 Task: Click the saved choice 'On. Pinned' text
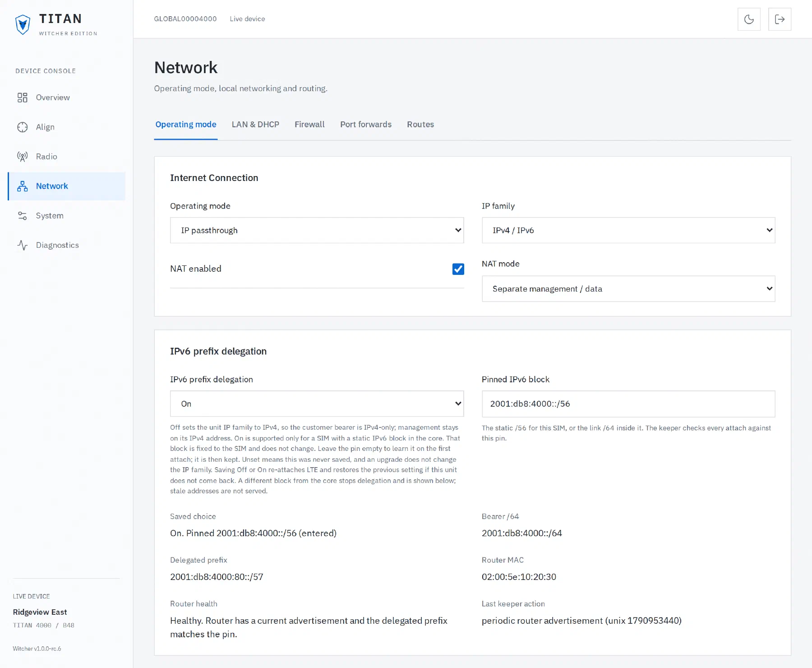[253, 533]
